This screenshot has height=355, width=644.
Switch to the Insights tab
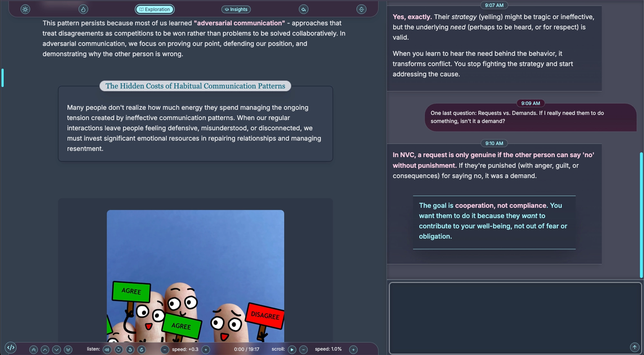pos(236,9)
